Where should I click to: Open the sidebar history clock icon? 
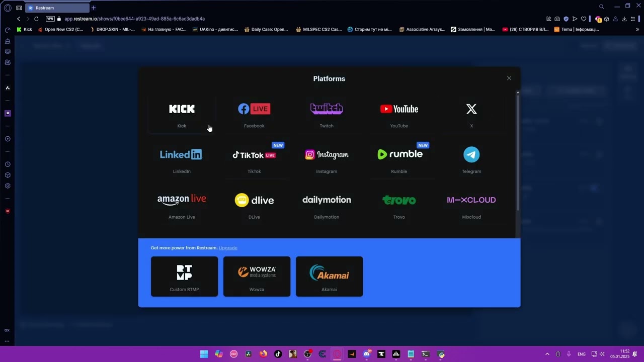coord(8,164)
